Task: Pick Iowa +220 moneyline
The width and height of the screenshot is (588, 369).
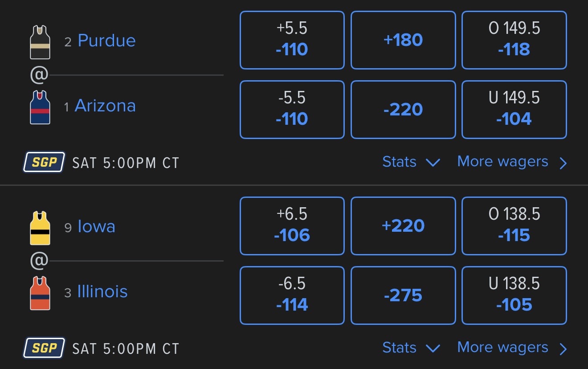Action: (403, 226)
